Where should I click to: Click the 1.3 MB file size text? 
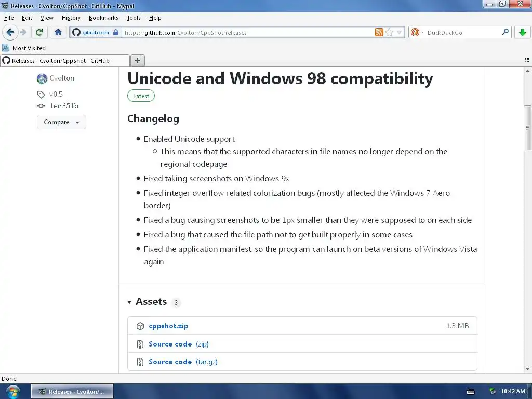457,326
